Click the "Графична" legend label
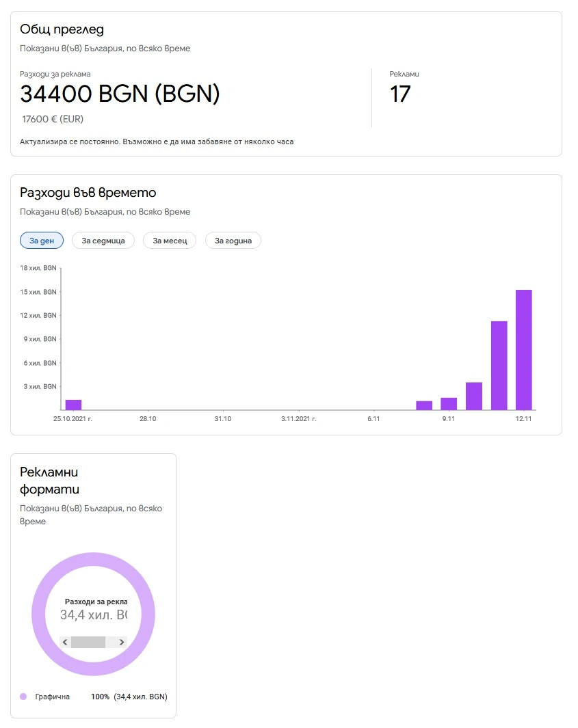 click(x=53, y=697)
